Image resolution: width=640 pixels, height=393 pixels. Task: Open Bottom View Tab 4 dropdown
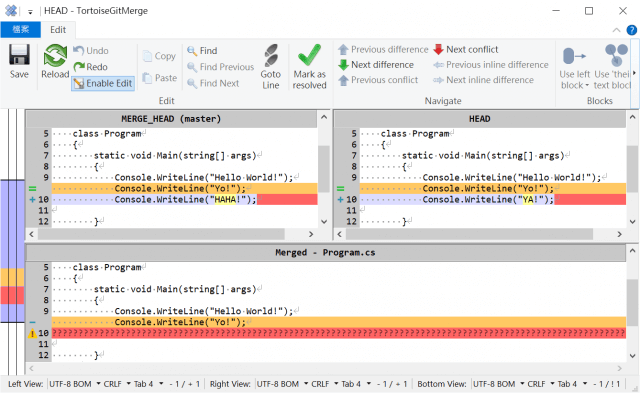572,384
